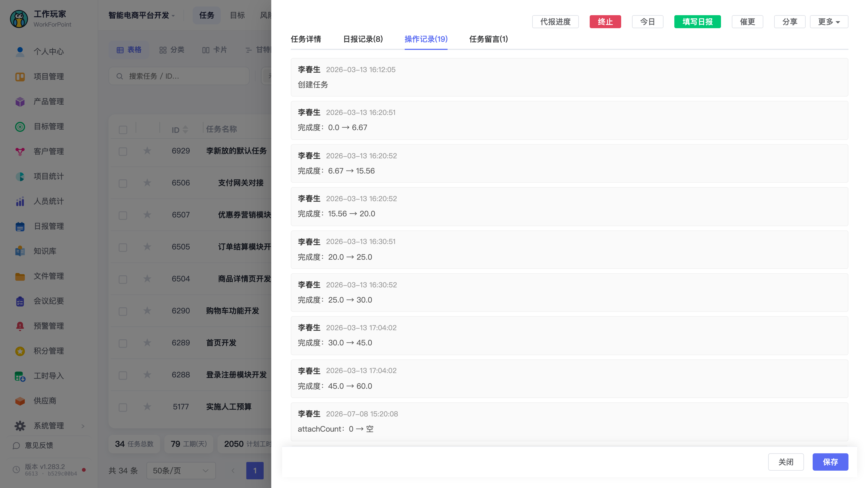
Task: Click the 搜索任务 / ID search field
Action: (x=179, y=76)
